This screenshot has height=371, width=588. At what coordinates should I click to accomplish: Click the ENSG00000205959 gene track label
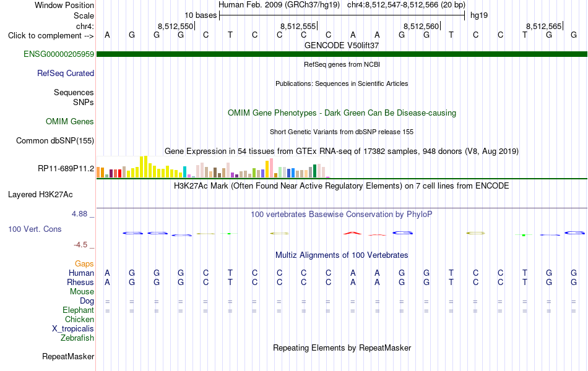point(59,54)
